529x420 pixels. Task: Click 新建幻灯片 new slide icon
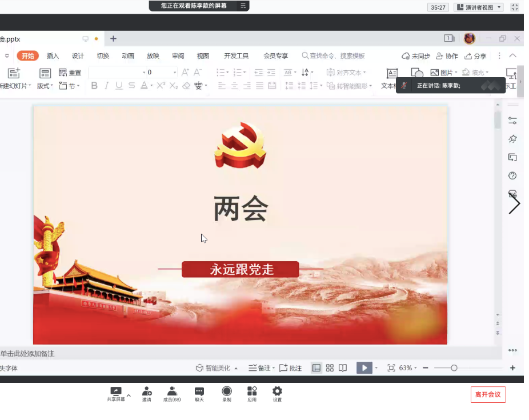pyautogui.click(x=14, y=73)
